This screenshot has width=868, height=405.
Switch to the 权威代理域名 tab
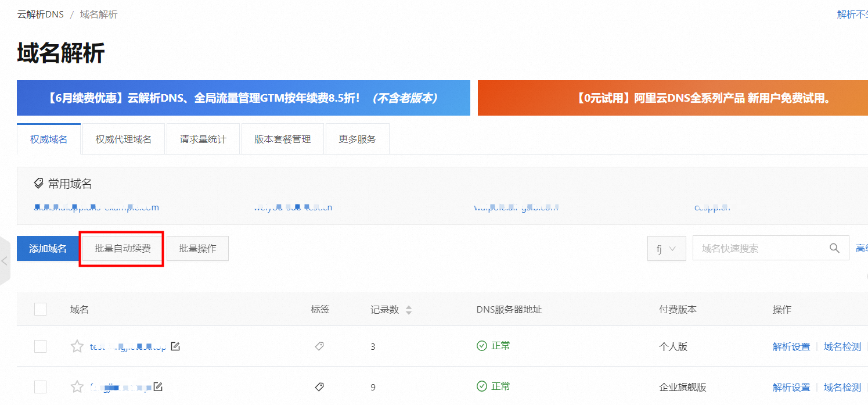(124, 139)
